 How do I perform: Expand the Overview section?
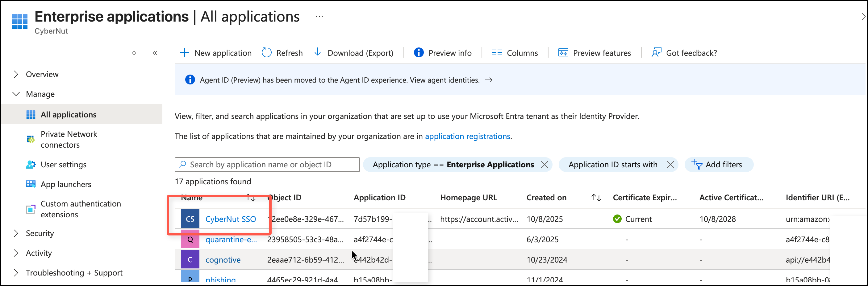(x=16, y=74)
